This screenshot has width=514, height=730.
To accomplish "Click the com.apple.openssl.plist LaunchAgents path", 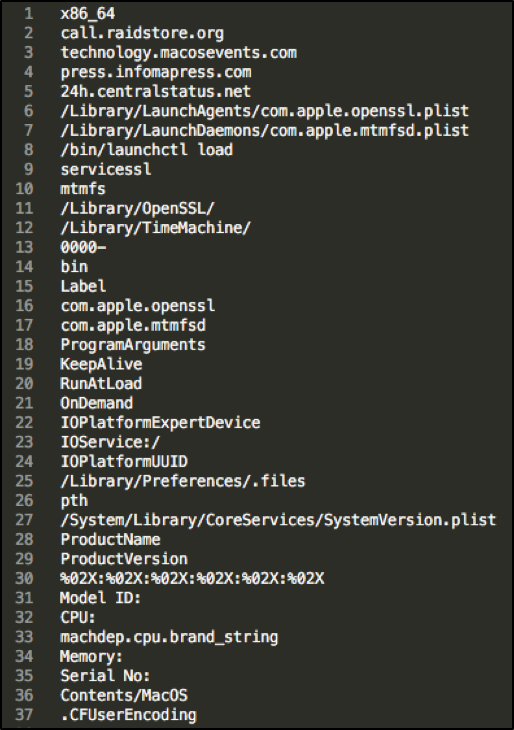I will (x=264, y=111).
